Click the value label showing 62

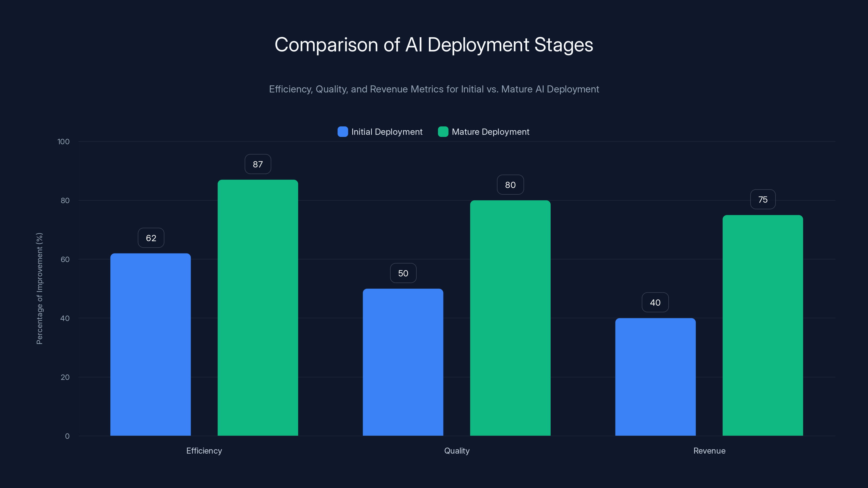click(x=151, y=237)
